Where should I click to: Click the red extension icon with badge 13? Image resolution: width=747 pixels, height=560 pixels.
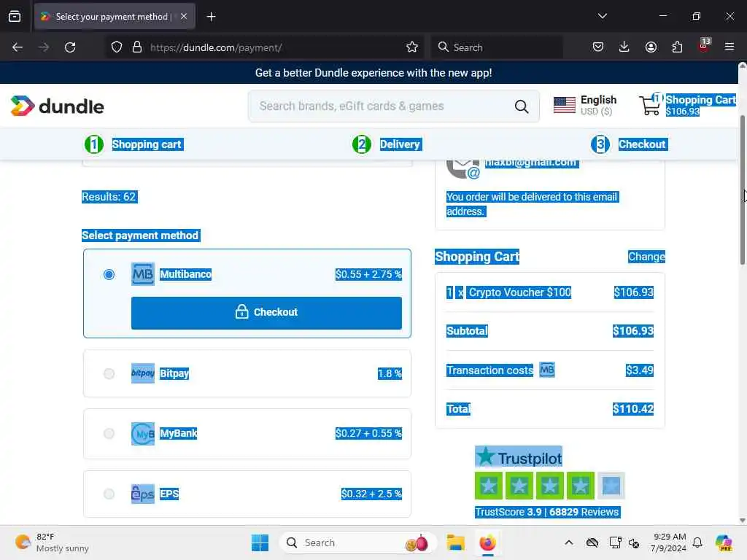pyautogui.click(x=704, y=46)
